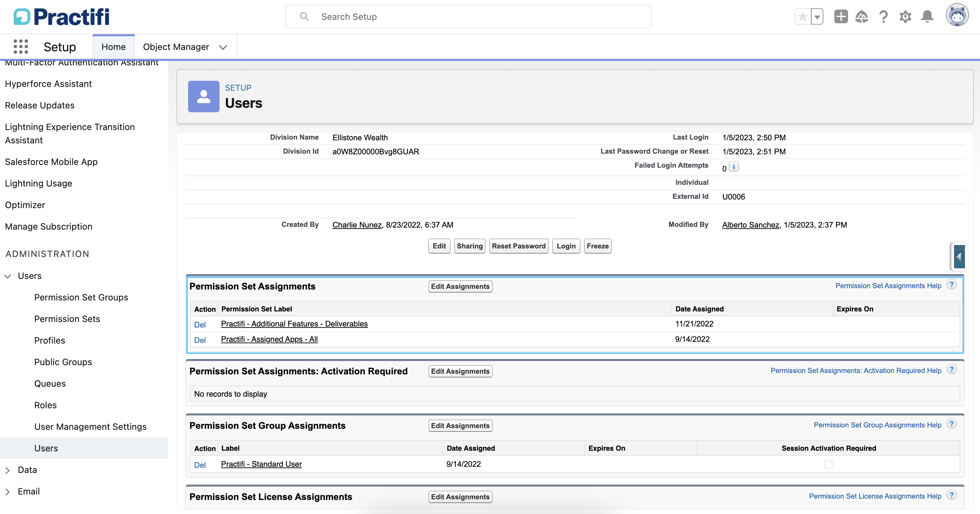Open Permission Sets in sidebar
This screenshot has width=980, height=514.
[x=67, y=319]
